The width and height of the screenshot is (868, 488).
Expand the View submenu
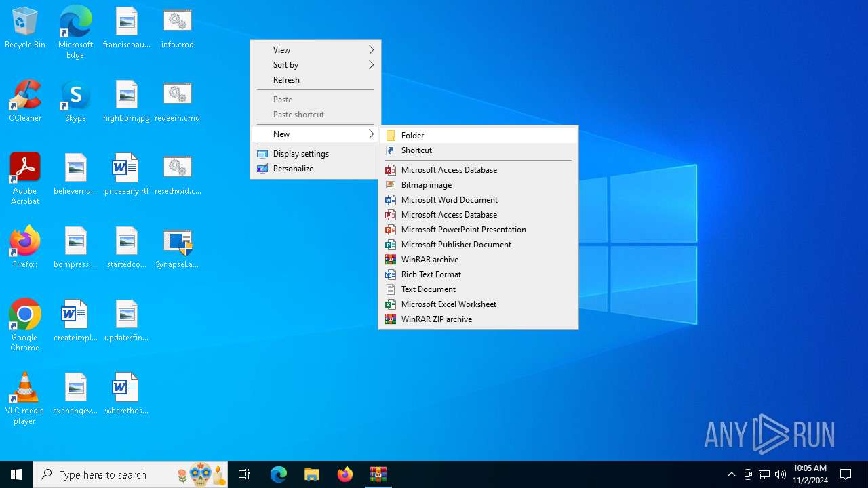315,50
